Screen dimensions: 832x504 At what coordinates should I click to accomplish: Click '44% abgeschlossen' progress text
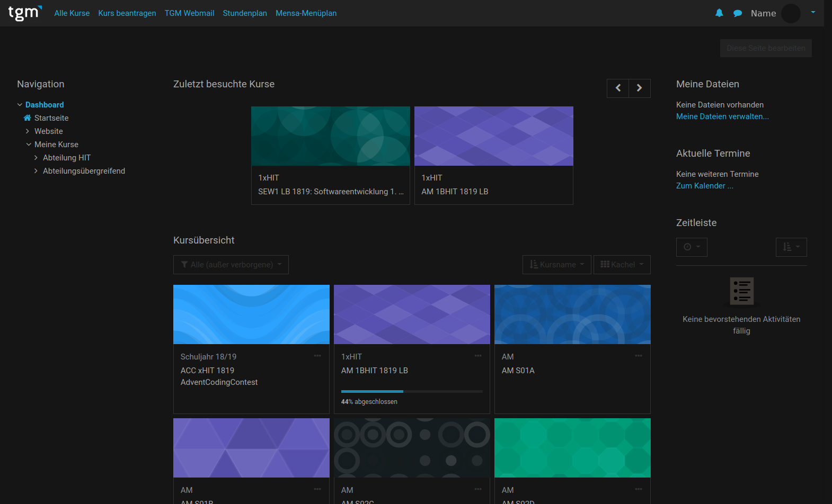(369, 402)
